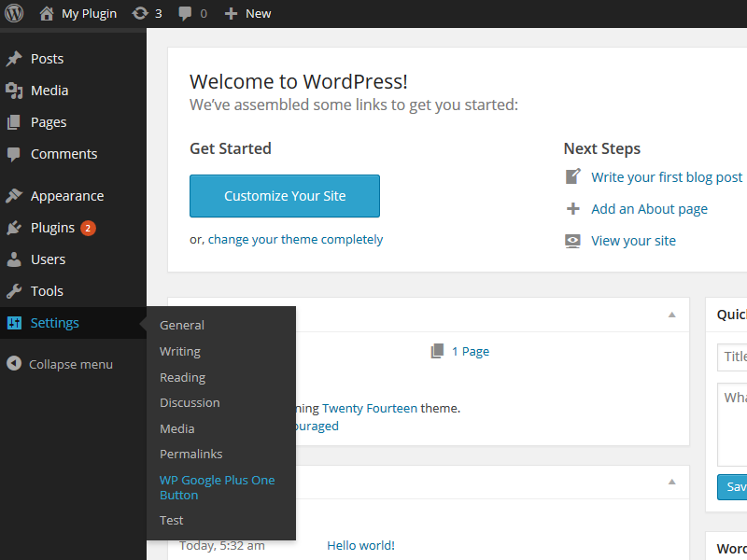The image size is (747, 560).
Task: Open Reading settings submenu item
Action: click(x=182, y=378)
